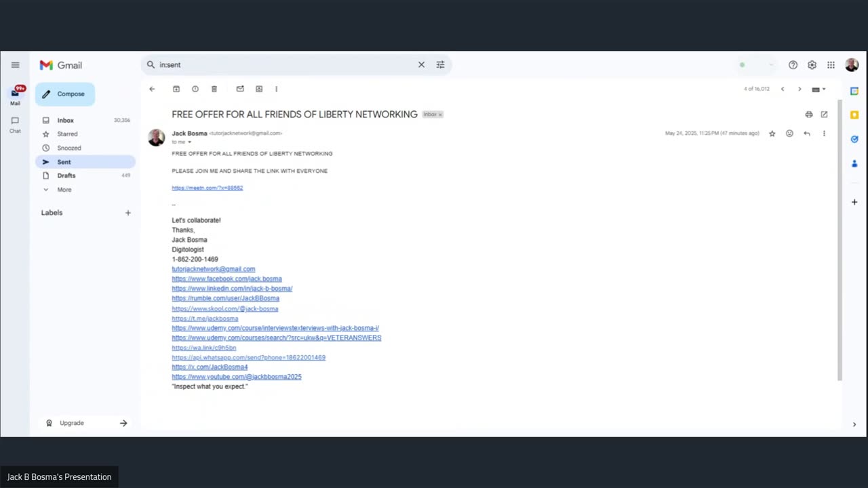Screen dimensions: 868x488
Task: Clear the search with X icon
Action: (x=421, y=65)
